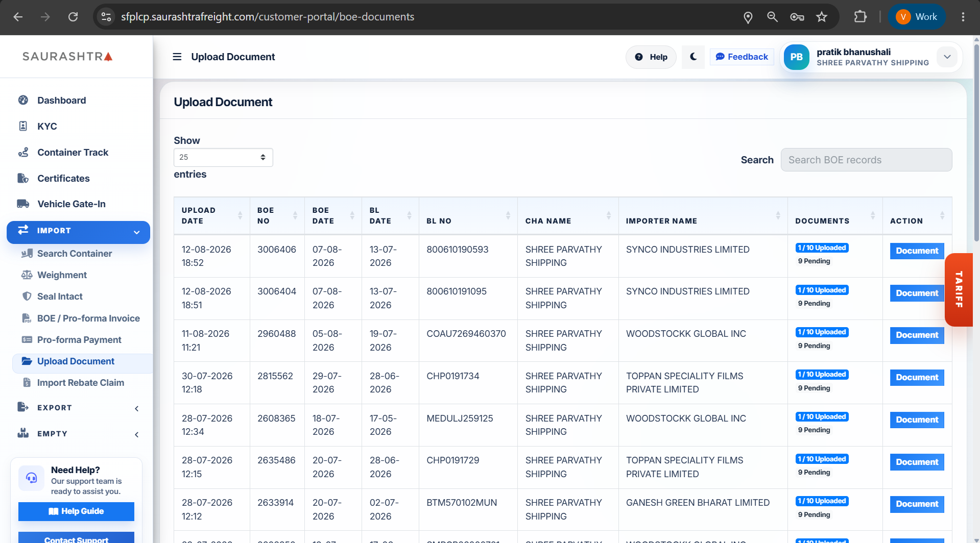Click Document button for BOE 3006406
This screenshot has height=543, width=980.
point(917,251)
